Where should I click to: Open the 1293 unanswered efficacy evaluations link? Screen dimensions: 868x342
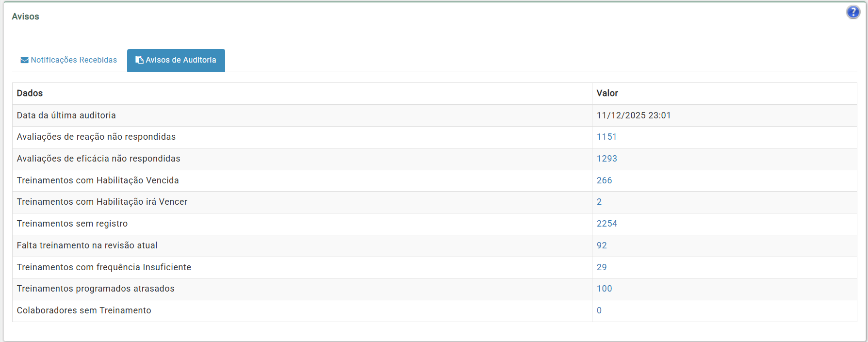click(x=606, y=159)
